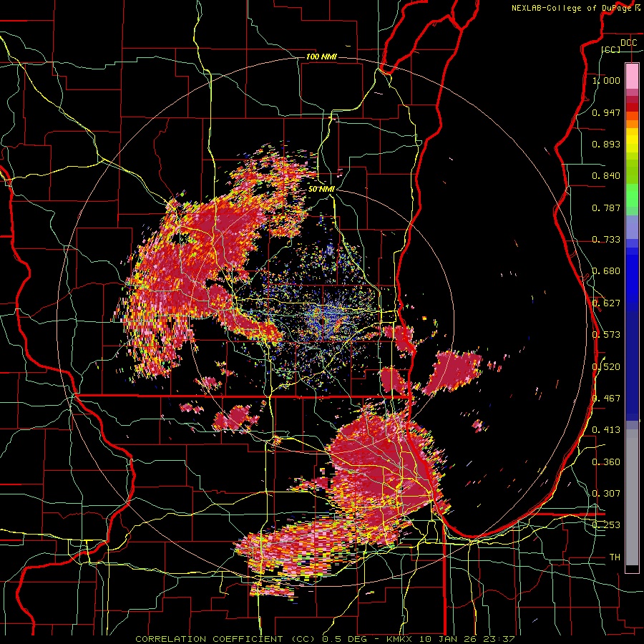The width and height of the screenshot is (644, 644).
Task: Click the 23:37 timestamp text
Action: 499,639
